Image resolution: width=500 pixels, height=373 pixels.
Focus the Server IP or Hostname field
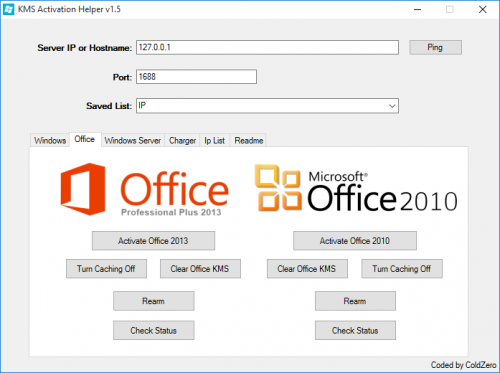(267, 47)
